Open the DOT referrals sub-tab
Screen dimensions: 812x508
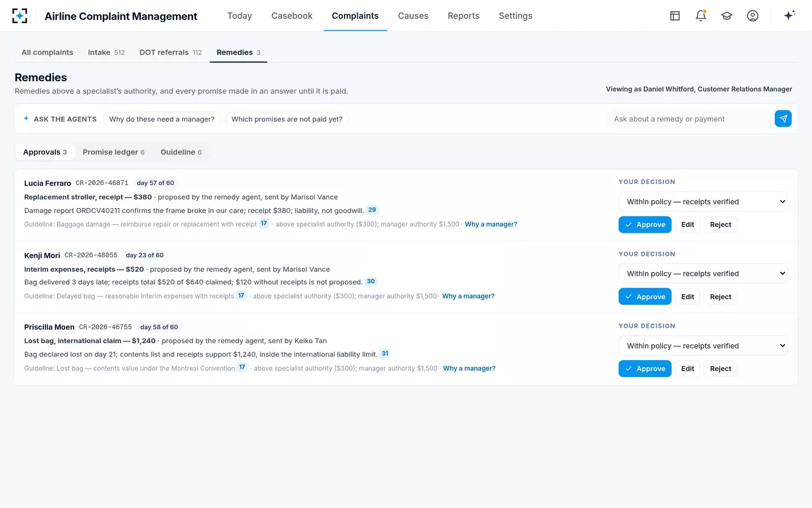point(171,52)
